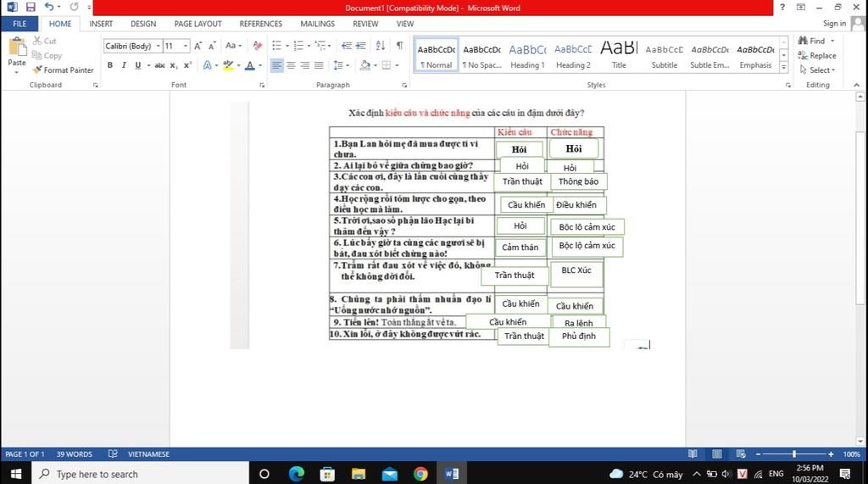Open the FILE tab
This screenshot has height=484, width=868.
coord(19,24)
